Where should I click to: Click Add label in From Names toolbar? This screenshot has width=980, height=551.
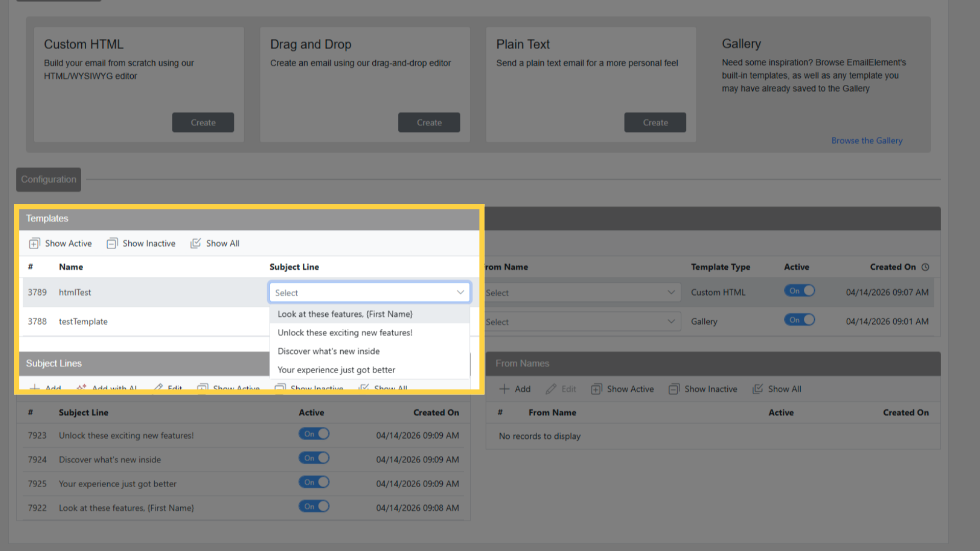tap(522, 389)
